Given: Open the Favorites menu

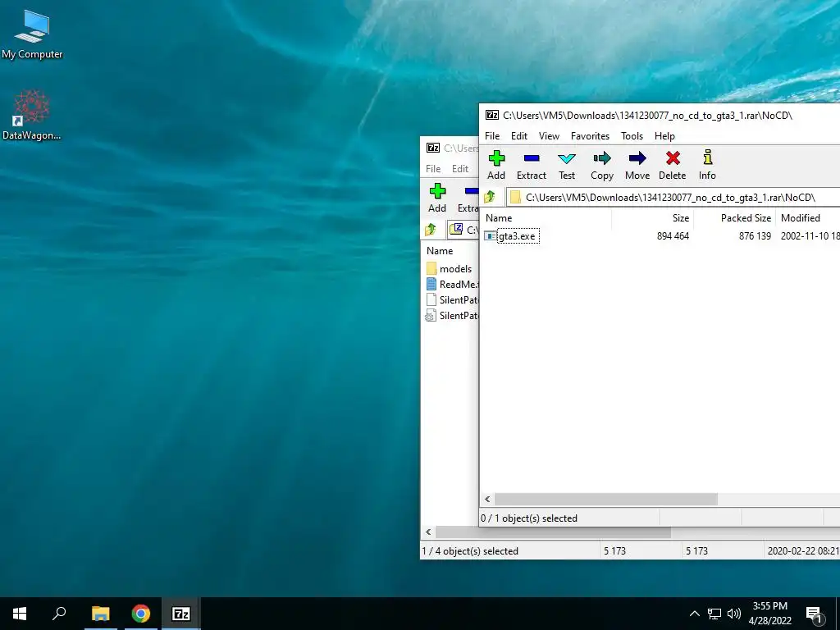Looking at the screenshot, I should pyautogui.click(x=590, y=136).
